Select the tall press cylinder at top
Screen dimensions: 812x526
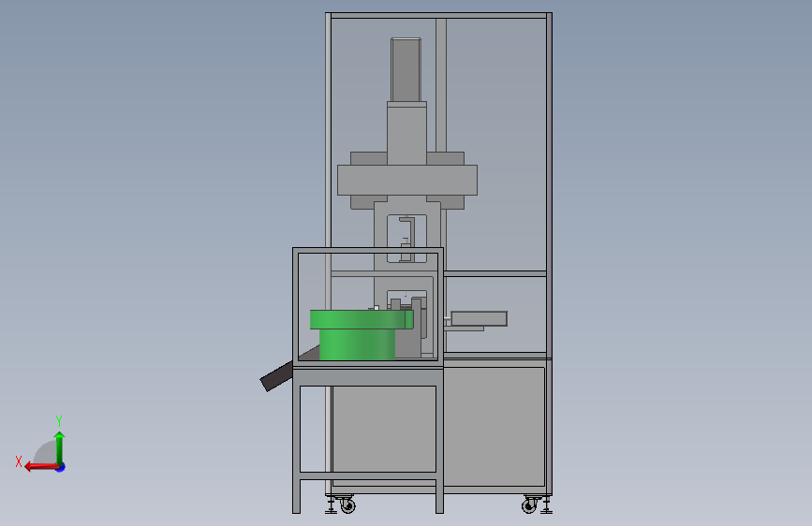tap(406, 69)
